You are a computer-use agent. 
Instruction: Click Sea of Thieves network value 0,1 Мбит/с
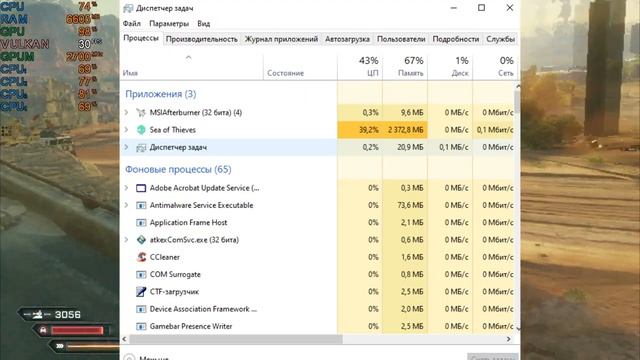[495, 130]
